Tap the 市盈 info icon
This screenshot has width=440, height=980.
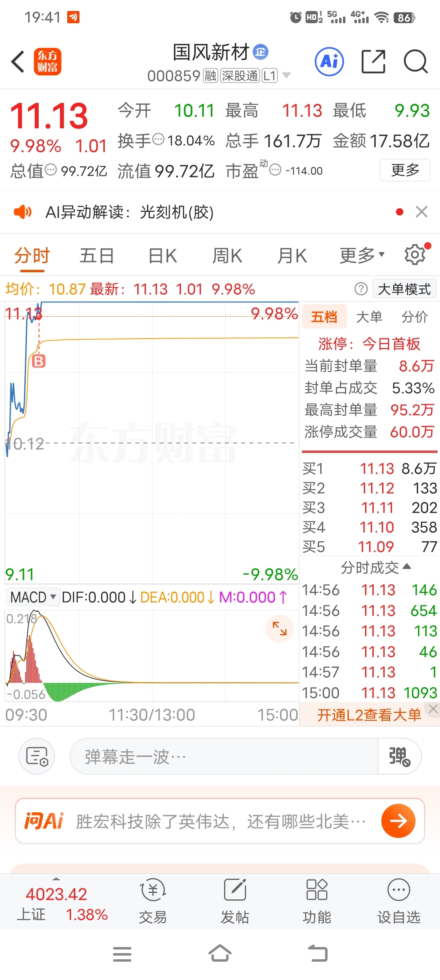(x=275, y=170)
